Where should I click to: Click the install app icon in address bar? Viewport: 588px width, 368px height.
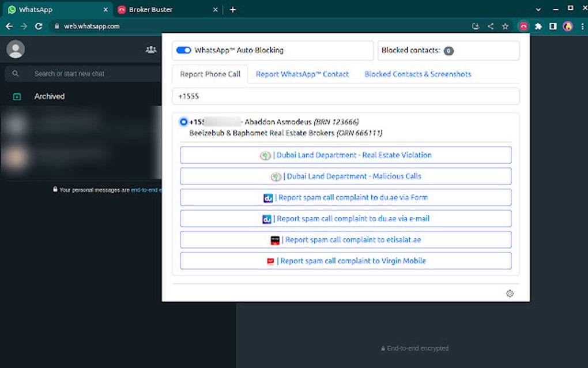pos(476,26)
